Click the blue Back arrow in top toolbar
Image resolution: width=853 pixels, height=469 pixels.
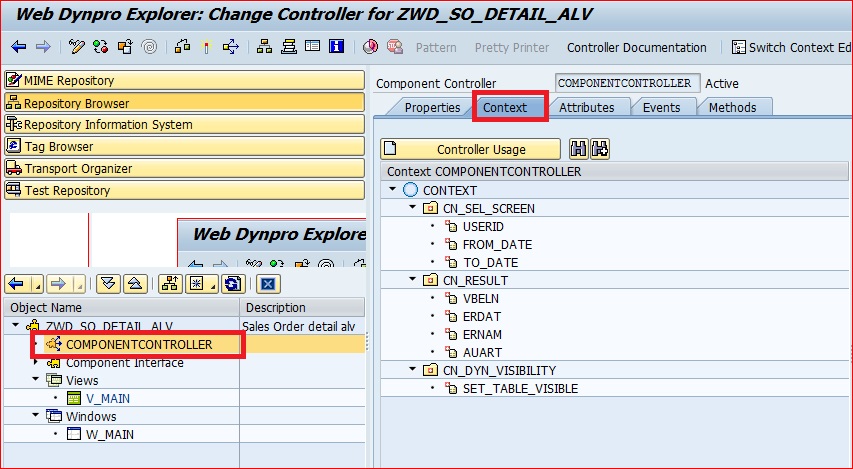[x=18, y=47]
